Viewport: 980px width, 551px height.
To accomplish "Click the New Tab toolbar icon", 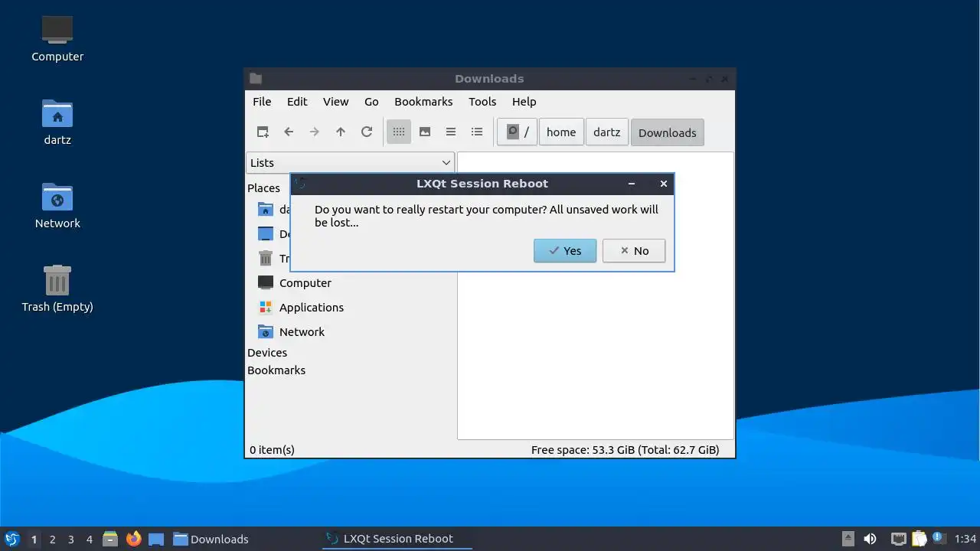I will (263, 132).
